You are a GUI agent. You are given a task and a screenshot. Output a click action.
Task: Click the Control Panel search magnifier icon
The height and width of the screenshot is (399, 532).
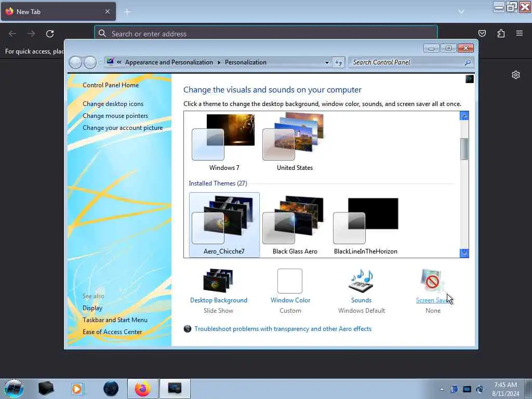point(468,62)
